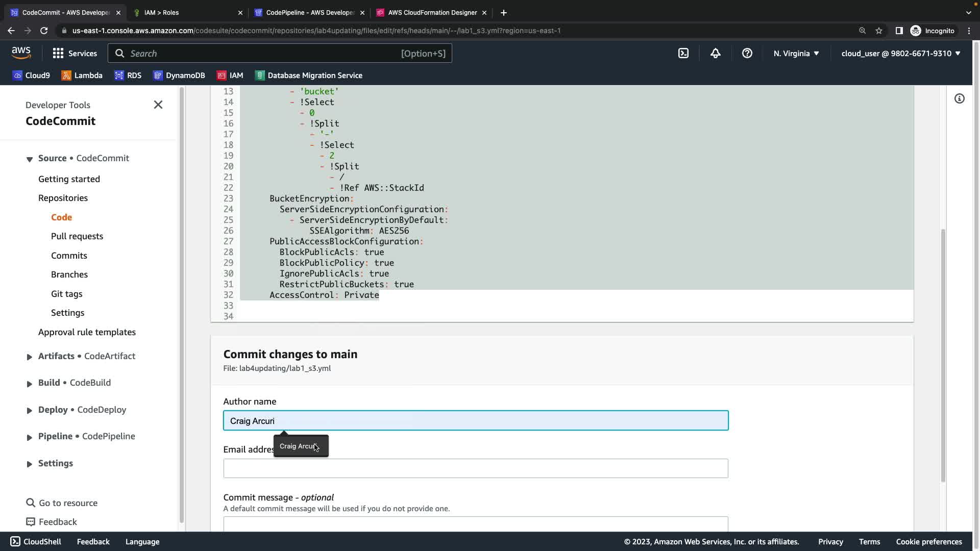Open the DynamoDB favorites shortcut
980x551 pixels.
tap(179, 75)
